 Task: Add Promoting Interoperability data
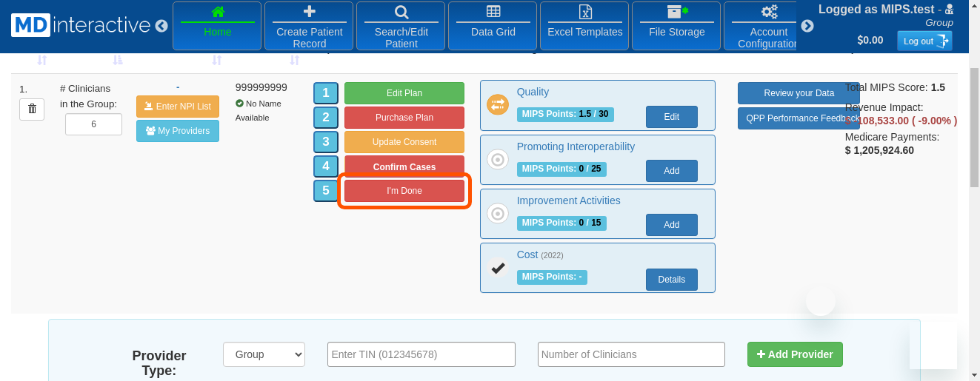[x=671, y=171]
